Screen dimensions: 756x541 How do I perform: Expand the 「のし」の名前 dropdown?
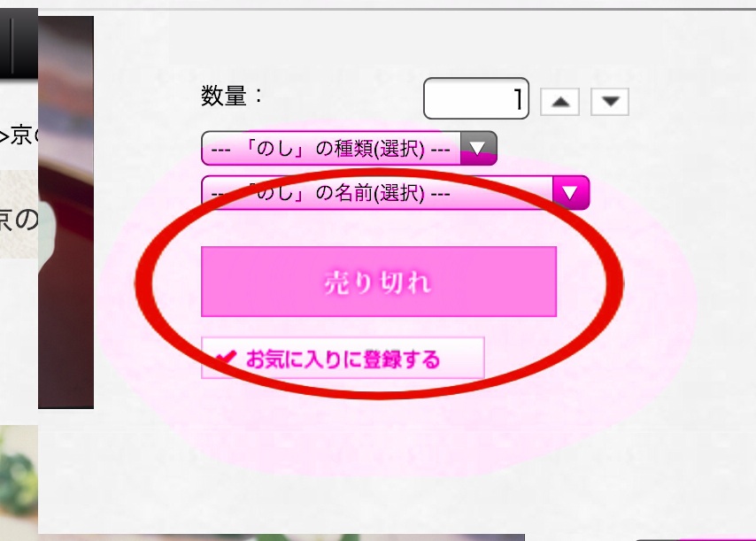coord(396,193)
